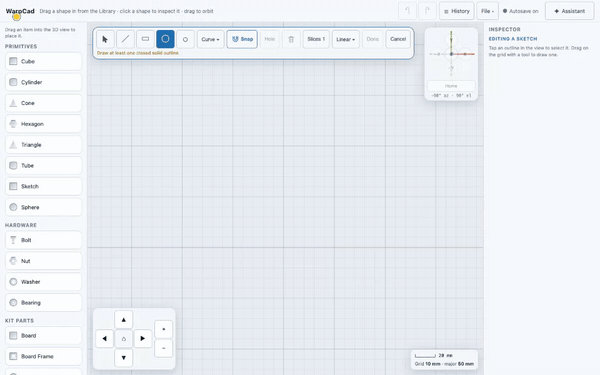Select the Board kit part
Image resolution: width=600 pixels, height=375 pixels.
click(x=44, y=336)
